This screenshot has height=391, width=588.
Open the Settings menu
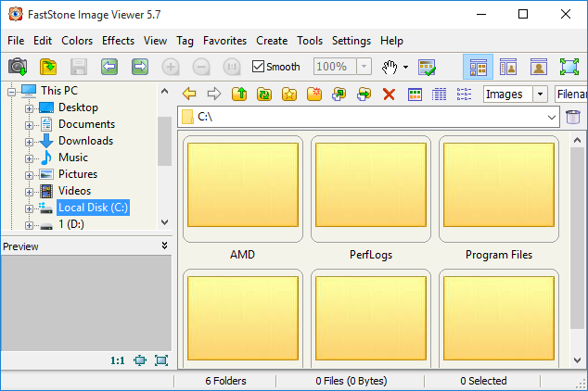(352, 41)
